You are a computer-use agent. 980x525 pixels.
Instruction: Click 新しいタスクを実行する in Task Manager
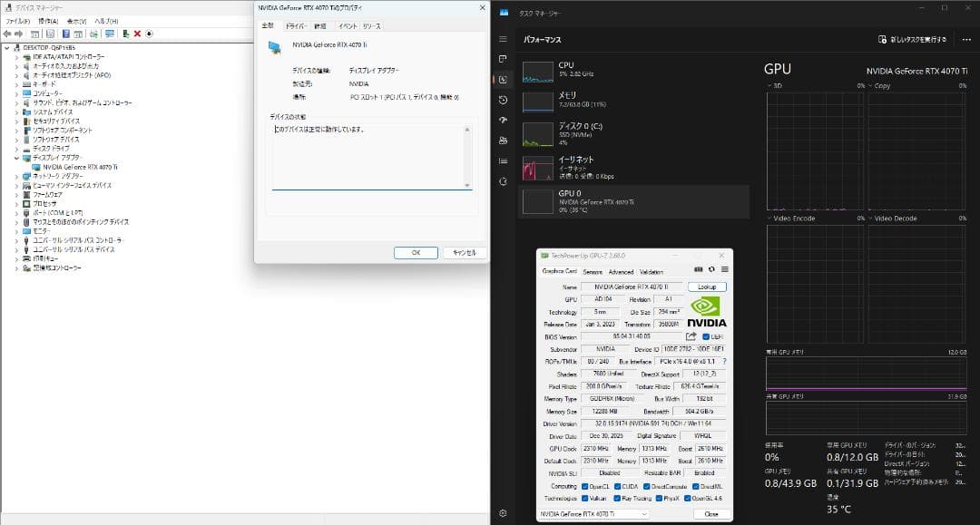[x=913, y=39]
